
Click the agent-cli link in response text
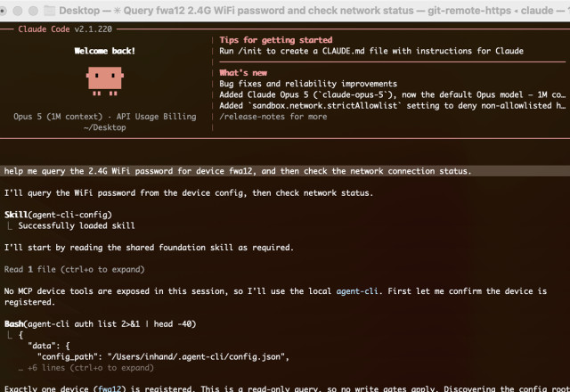pos(356,291)
